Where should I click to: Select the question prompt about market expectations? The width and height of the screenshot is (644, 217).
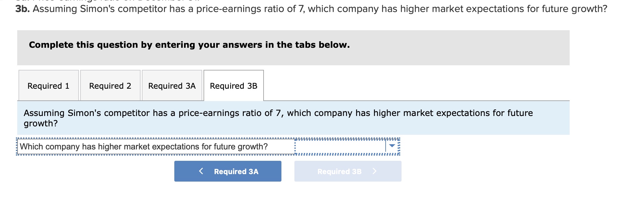[x=143, y=146]
